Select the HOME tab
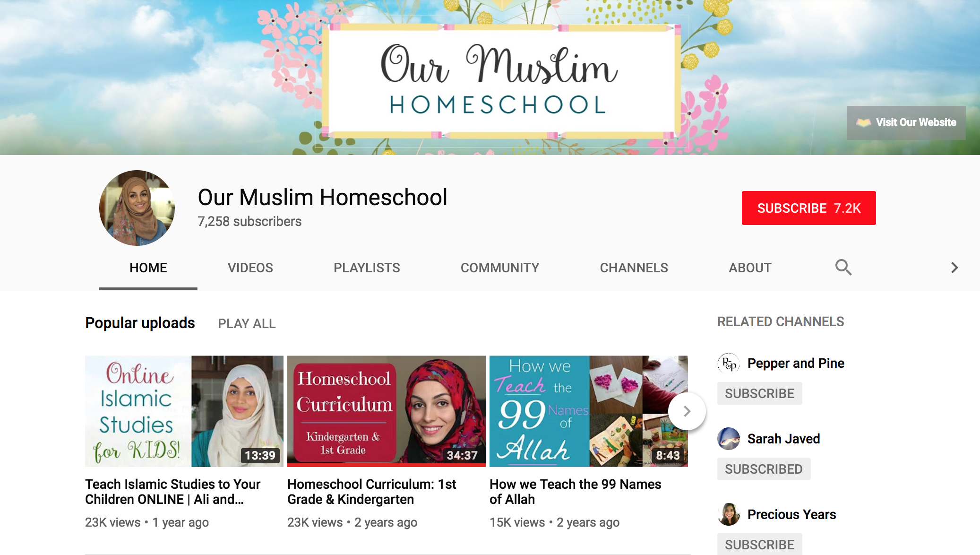 click(x=148, y=268)
